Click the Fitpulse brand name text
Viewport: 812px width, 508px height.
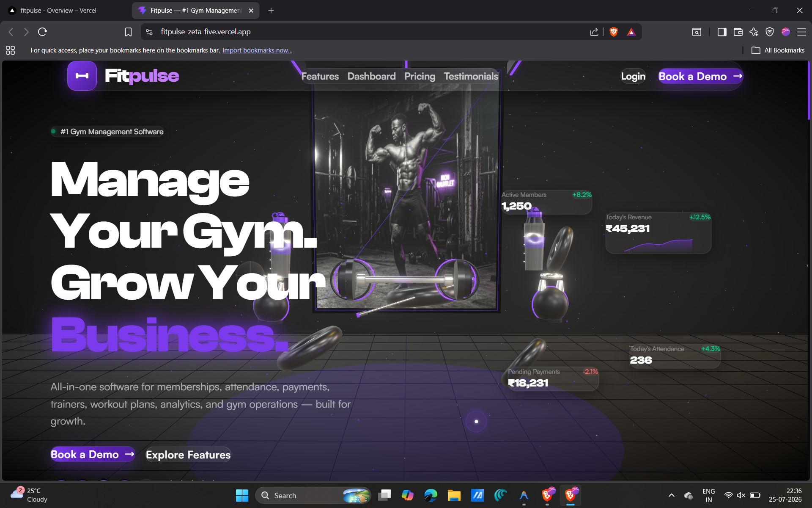[x=142, y=76]
